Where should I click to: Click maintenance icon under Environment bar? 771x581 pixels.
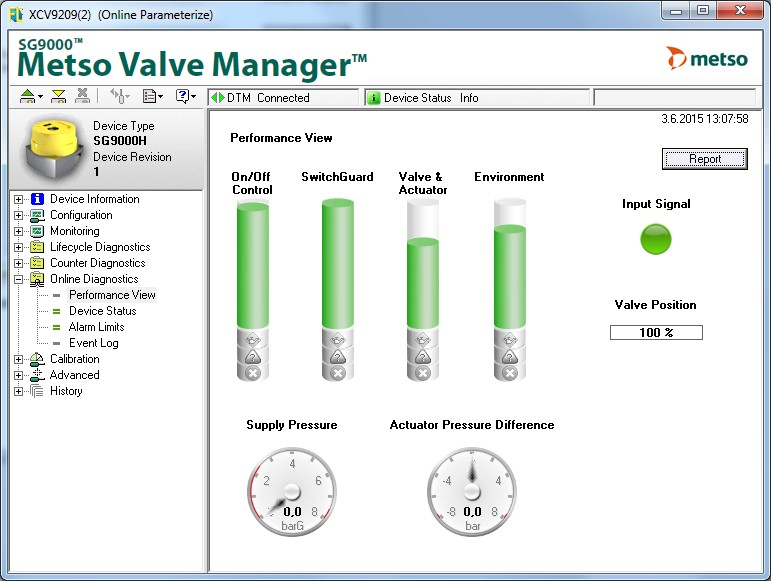pos(510,339)
